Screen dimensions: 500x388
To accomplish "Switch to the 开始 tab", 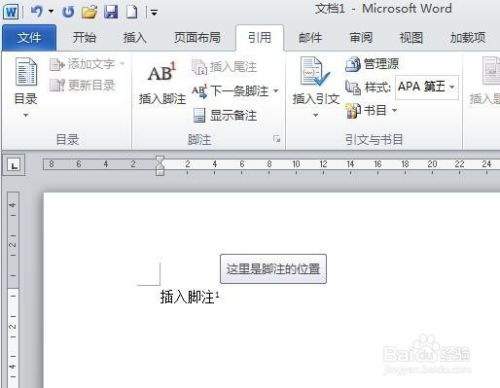I will 84,37.
